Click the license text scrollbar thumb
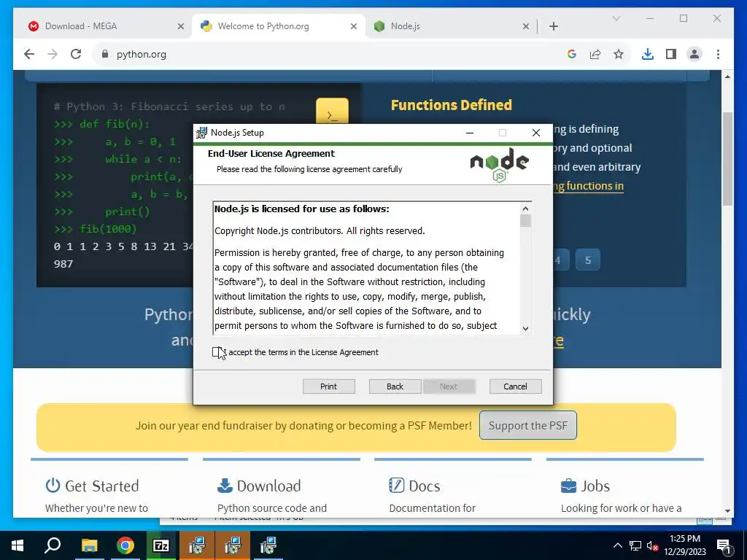The width and height of the screenshot is (747, 560). point(525,221)
